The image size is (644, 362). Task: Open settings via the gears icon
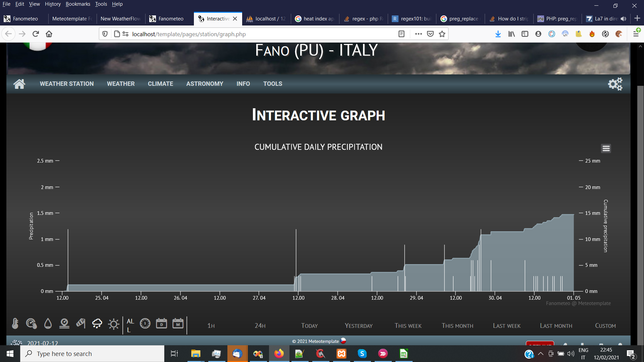point(615,84)
